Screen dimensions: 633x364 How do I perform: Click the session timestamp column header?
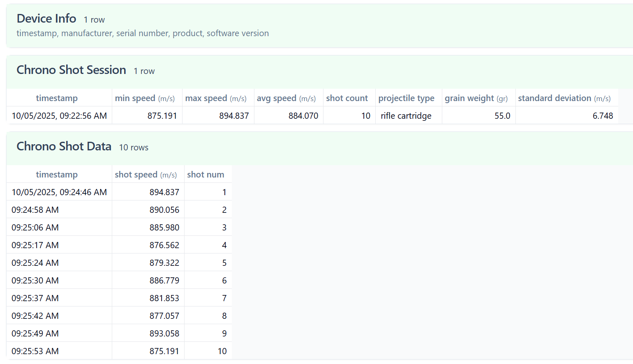pos(57,98)
